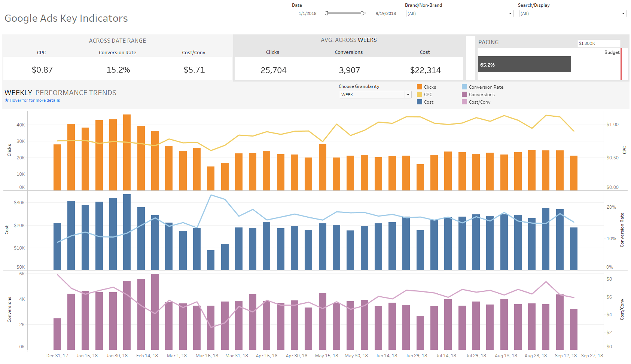Select the purple Conversions legend swatch
This screenshot has height=364, width=631.
464,94
